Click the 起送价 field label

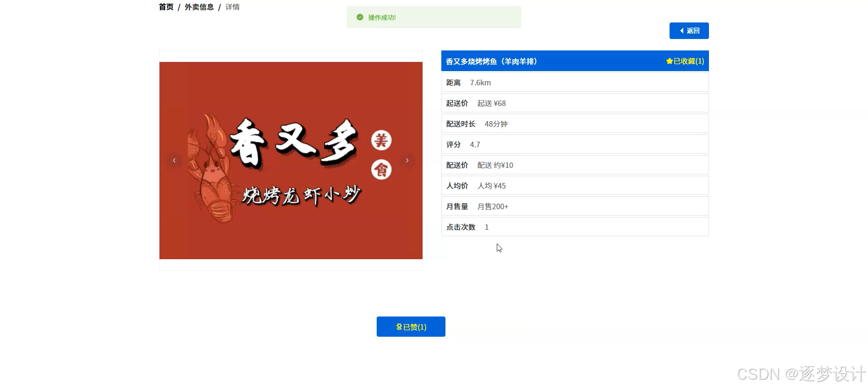(x=457, y=103)
